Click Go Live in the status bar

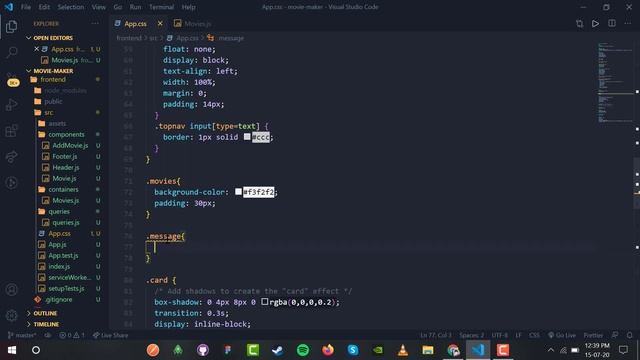point(562,335)
